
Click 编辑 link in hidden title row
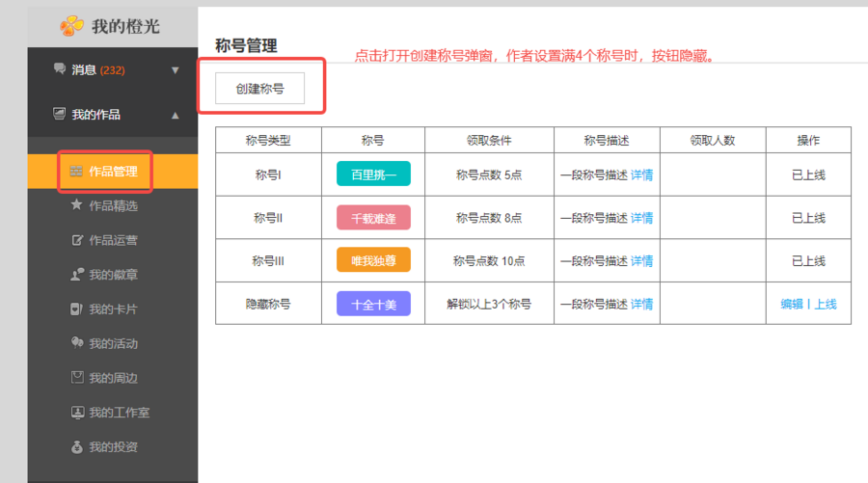[x=791, y=304]
